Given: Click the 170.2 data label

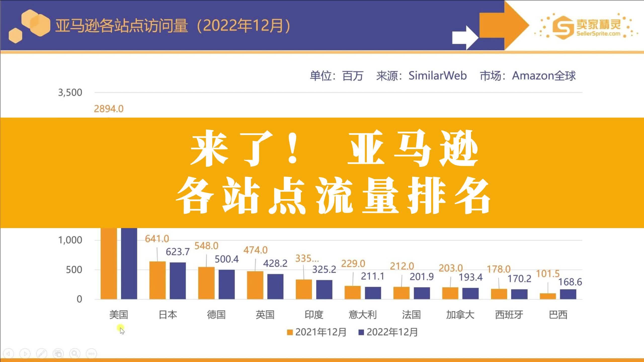Looking at the screenshot, I should tap(519, 279).
